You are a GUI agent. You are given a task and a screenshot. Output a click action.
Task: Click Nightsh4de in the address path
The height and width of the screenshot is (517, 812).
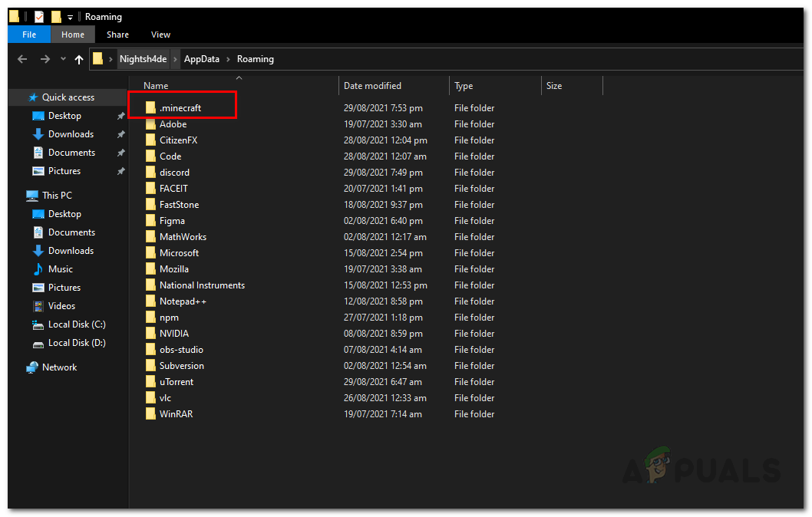click(x=143, y=59)
